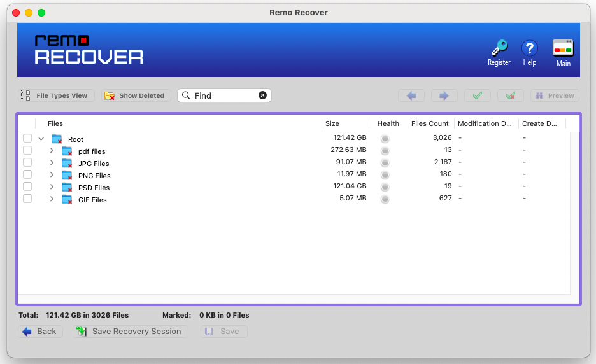Click the pdf files health indicator
Viewport: 596px width, 364px height.
tap(385, 151)
